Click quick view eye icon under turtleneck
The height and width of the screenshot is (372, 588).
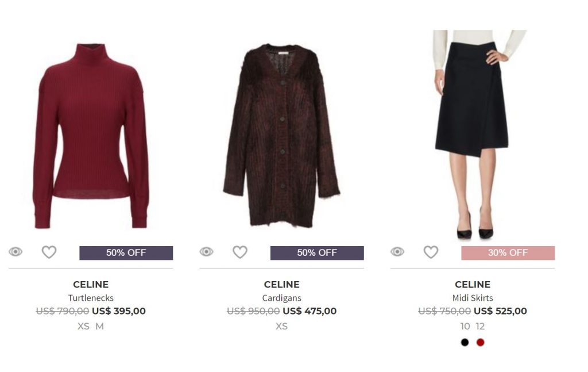click(16, 251)
